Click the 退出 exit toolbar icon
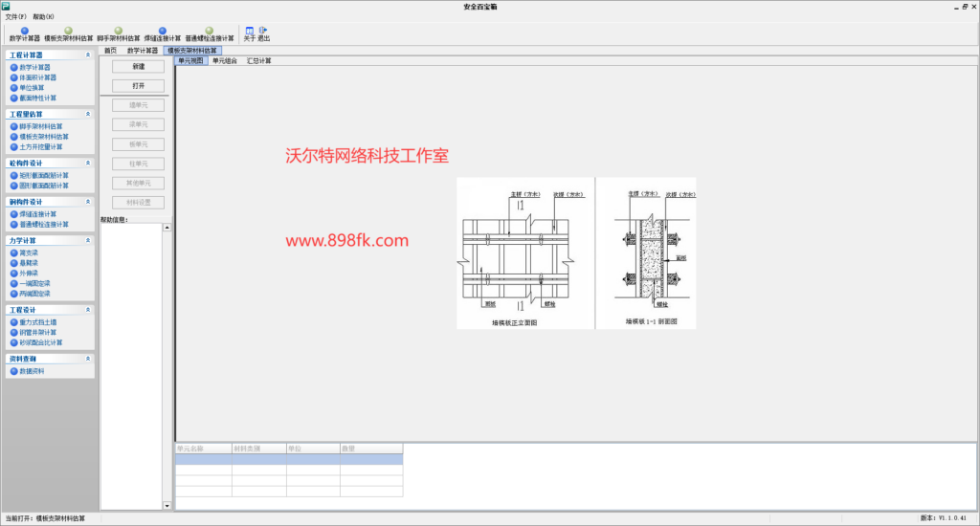The width and height of the screenshot is (980, 526). point(263,34)
